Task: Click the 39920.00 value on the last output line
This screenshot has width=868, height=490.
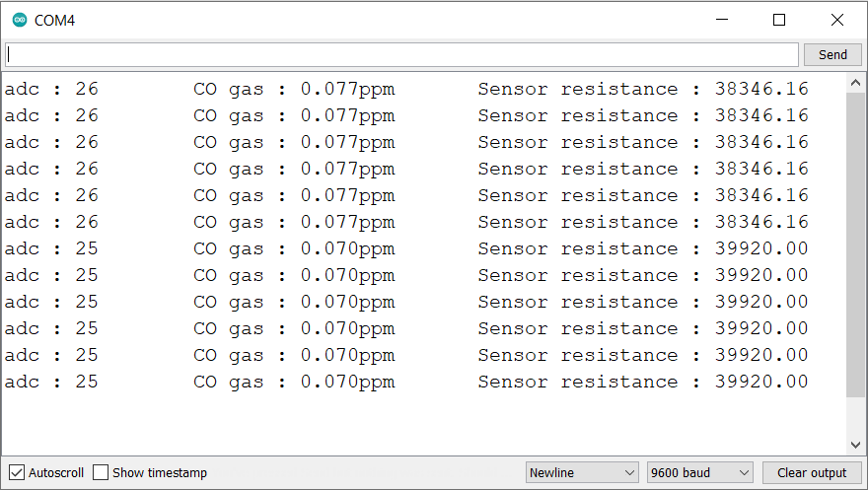Action: 761,382
